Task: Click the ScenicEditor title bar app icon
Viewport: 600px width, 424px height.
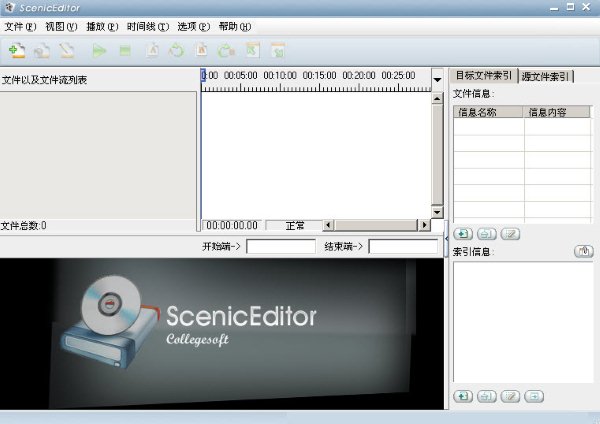Action: point(9,7)
